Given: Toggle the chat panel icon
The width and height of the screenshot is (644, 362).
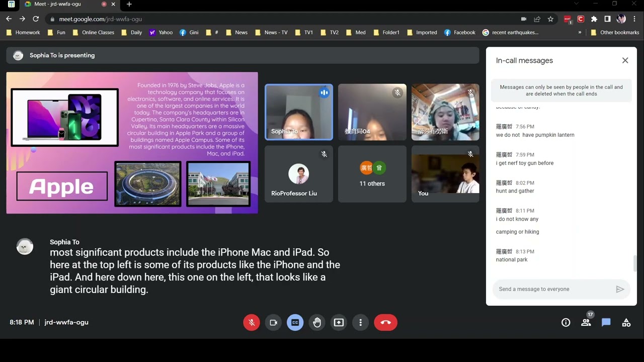Looking at the screenshot, I should pos(606,323).
